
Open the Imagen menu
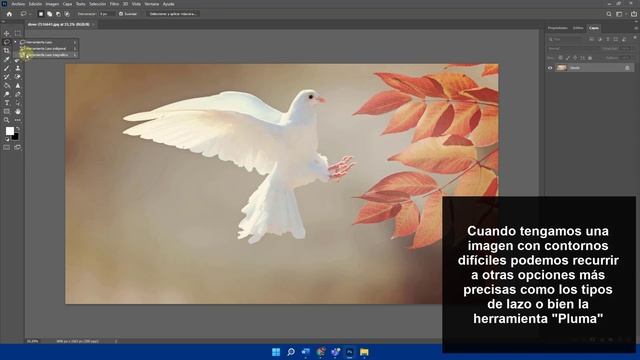click(52, 4)
